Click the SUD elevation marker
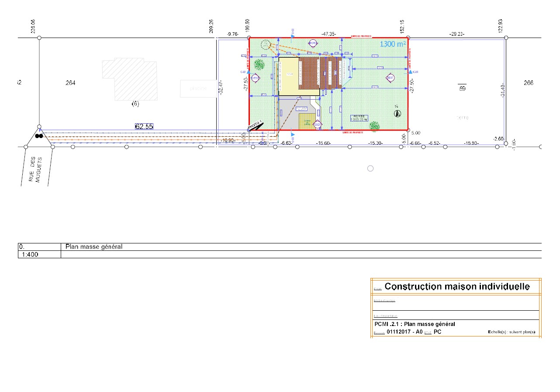Viewport: 560px width, 392px height. [x=318, y=125]
